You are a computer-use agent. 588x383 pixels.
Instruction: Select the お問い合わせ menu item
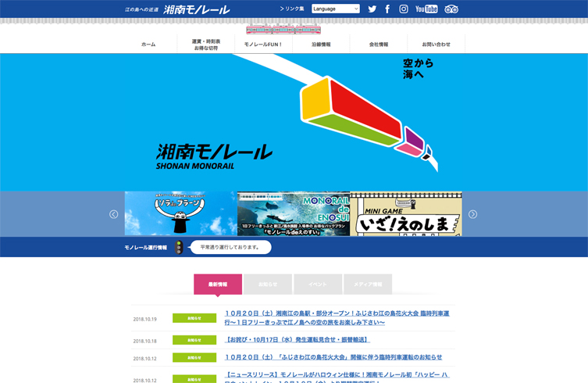436,45
